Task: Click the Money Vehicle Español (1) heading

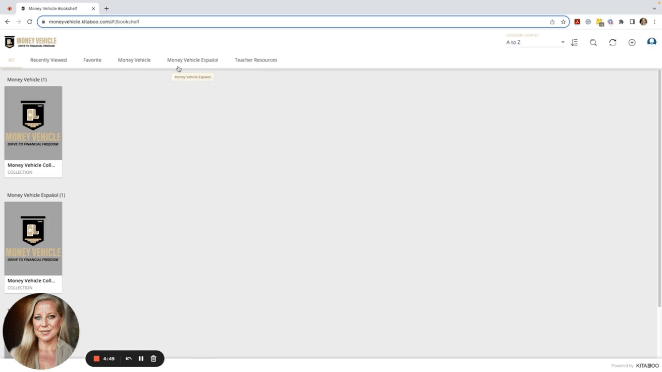Action: (36, 196)
